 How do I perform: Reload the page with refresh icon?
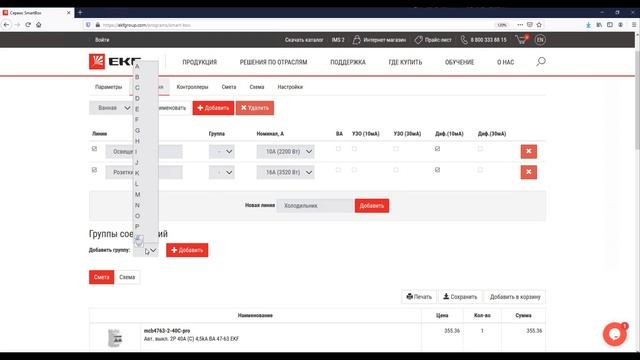click(28, 25)
